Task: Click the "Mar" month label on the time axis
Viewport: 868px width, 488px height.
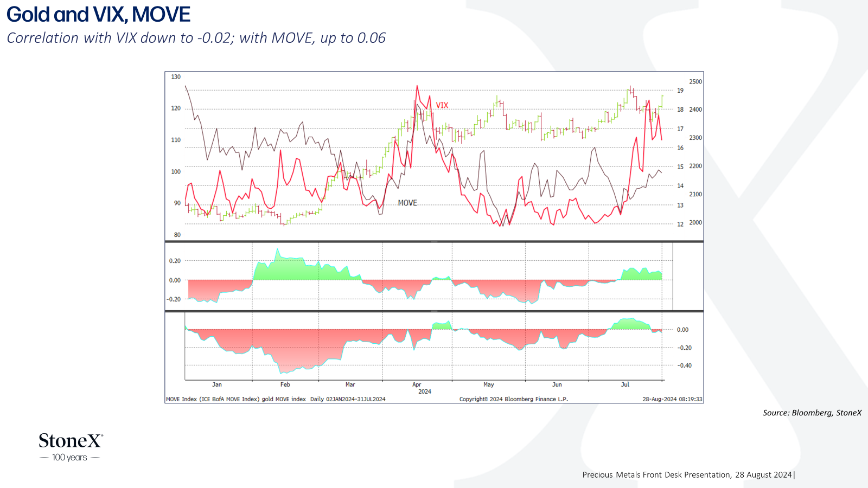Action: [x=350, y=384]
